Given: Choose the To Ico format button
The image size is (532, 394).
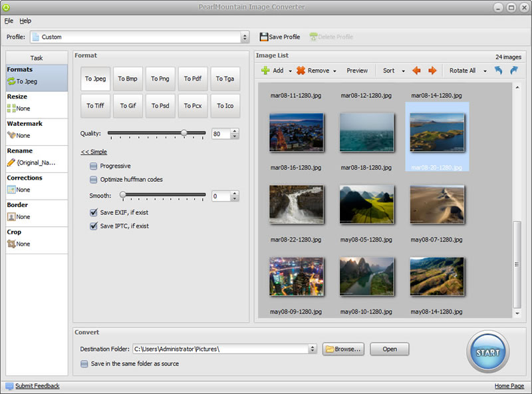Looking at the screenshot, I should click(225, 106).
